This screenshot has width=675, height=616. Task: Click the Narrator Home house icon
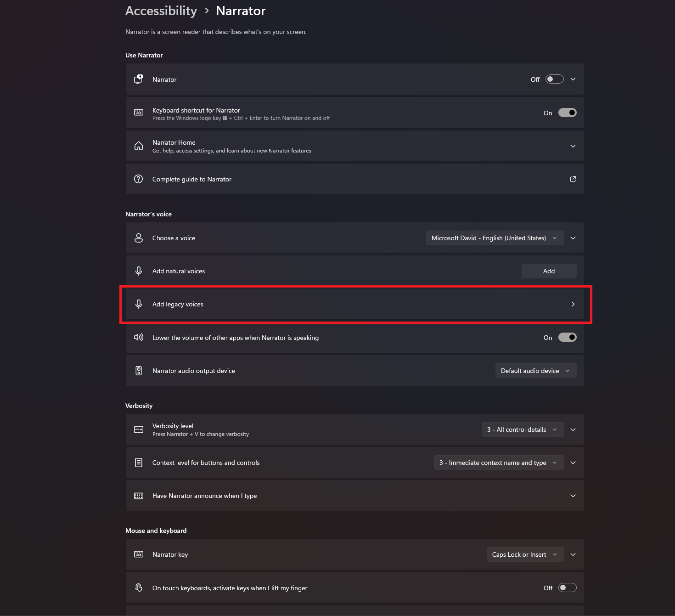[x=138, y=146]
